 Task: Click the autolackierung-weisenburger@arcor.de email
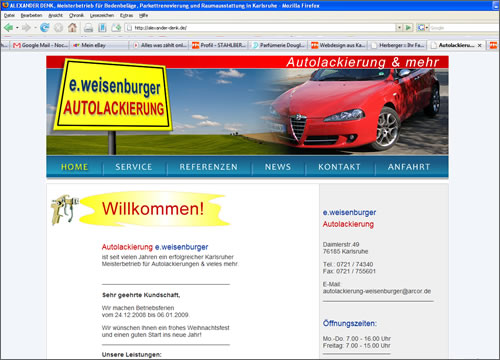coord(377,291)
